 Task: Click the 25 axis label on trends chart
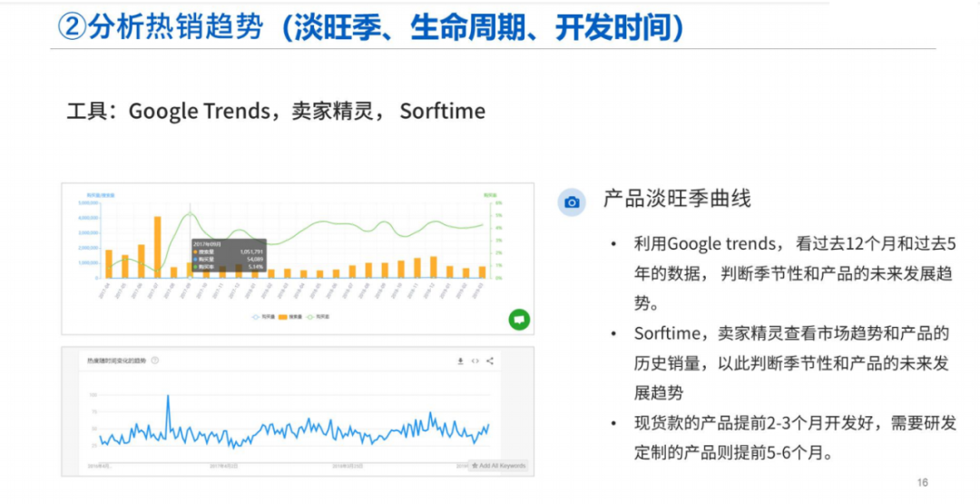(94, 445)
